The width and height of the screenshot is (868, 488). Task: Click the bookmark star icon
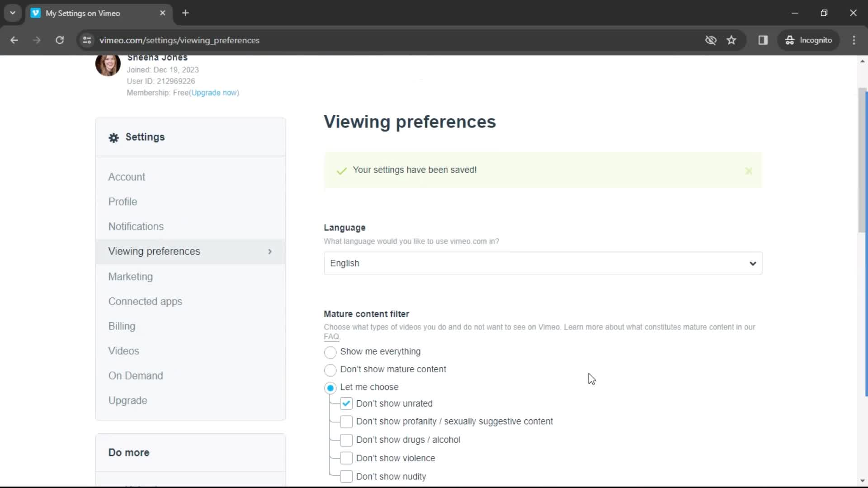click(732, 40)
